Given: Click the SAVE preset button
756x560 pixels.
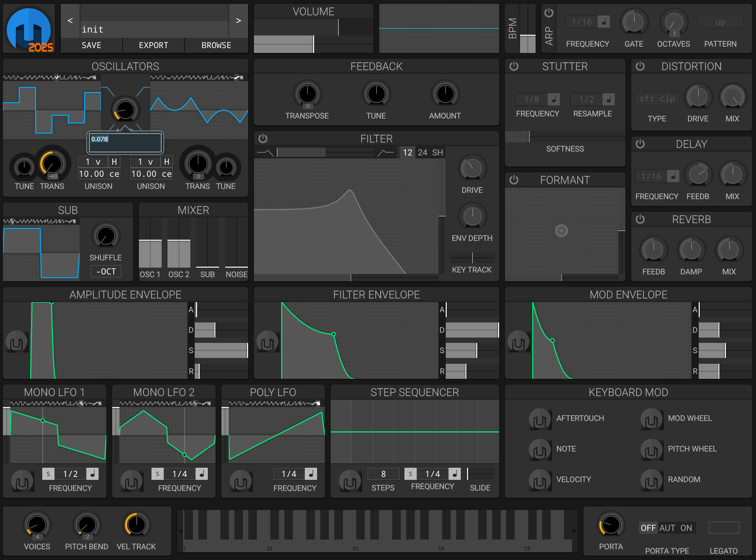Looking at the screenshot, I should (x=91, y=45).
